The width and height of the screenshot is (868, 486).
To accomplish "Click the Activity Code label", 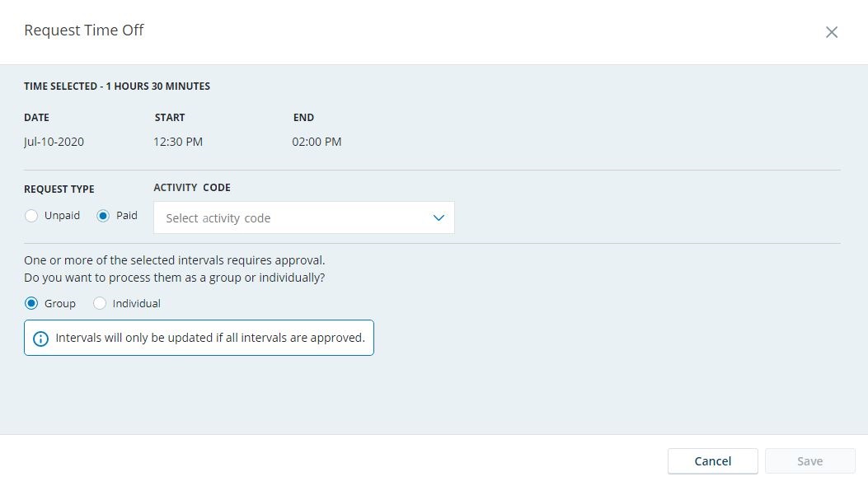I will pos(192,188).
